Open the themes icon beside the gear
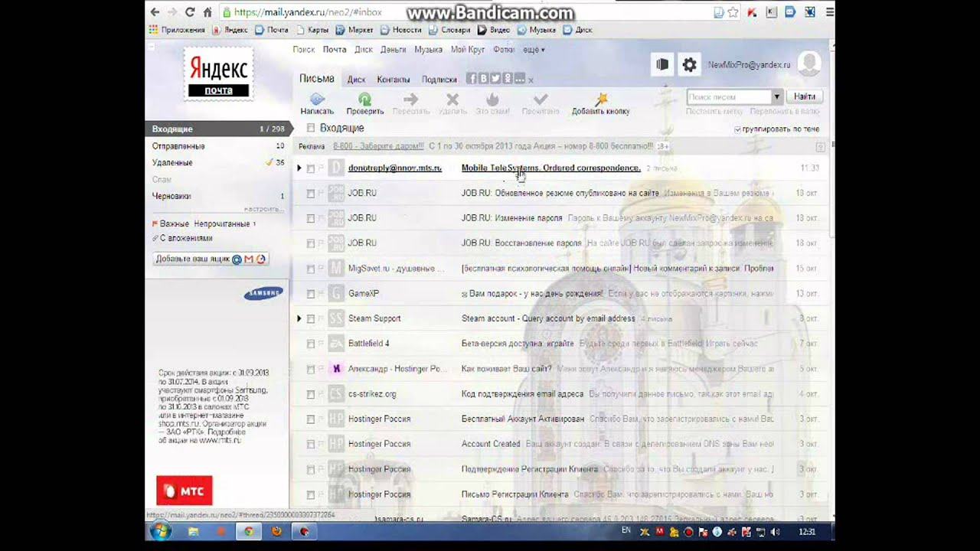 pos(662,65)
